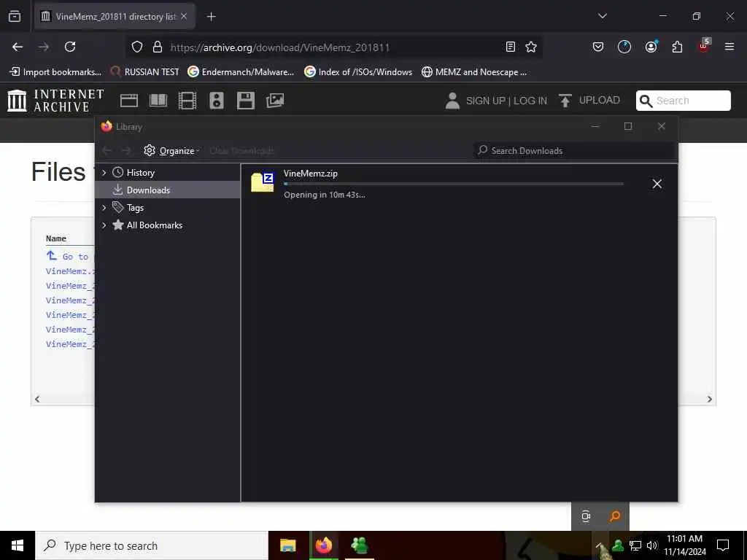Open the downloads progress toolbar icon
This screenshot has width=747, height=560.
(624, 47)
